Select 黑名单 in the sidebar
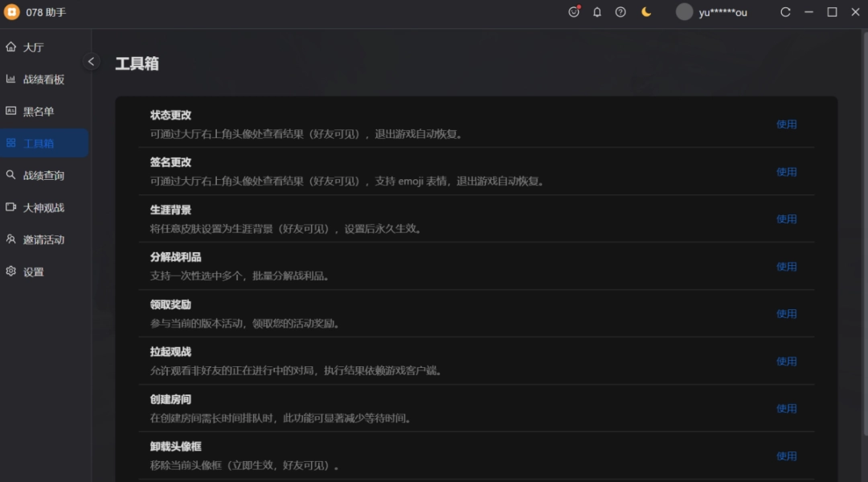This screenshot has width=868, height=482. click(39, 112)
